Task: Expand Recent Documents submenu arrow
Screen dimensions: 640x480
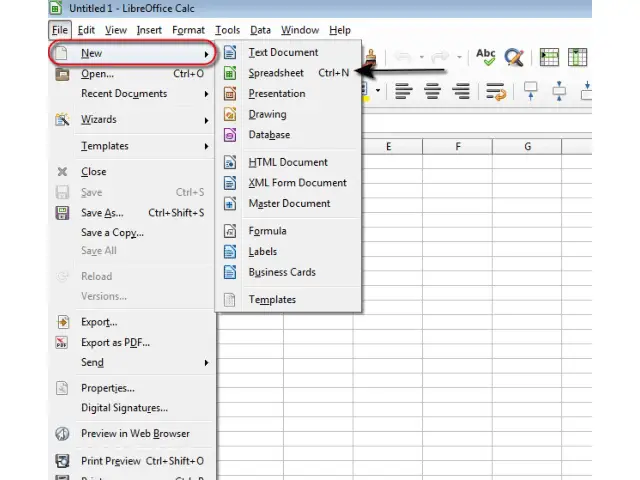Action: pyautogui.click(x=207, y=94)
